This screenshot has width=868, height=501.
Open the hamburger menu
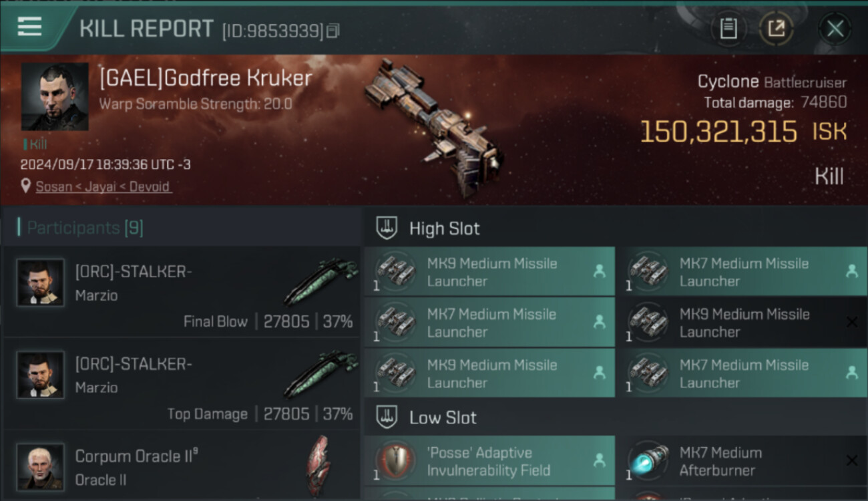(29, 27)
